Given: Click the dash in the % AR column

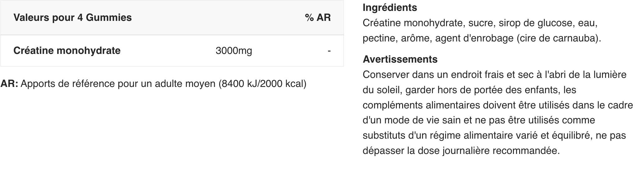Looking at the screenshot, I should click(329, 50).
